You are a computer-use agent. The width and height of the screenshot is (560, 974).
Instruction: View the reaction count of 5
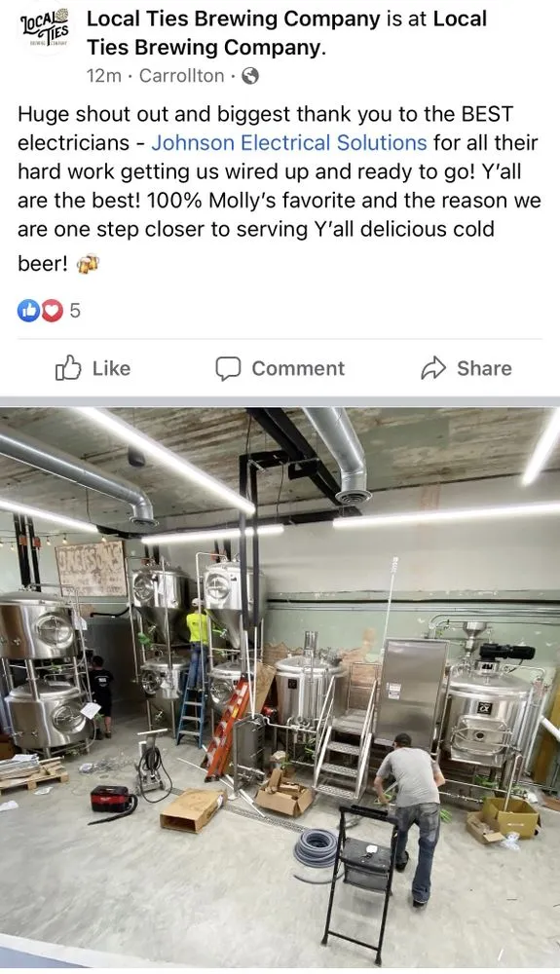tap(74, 310)
